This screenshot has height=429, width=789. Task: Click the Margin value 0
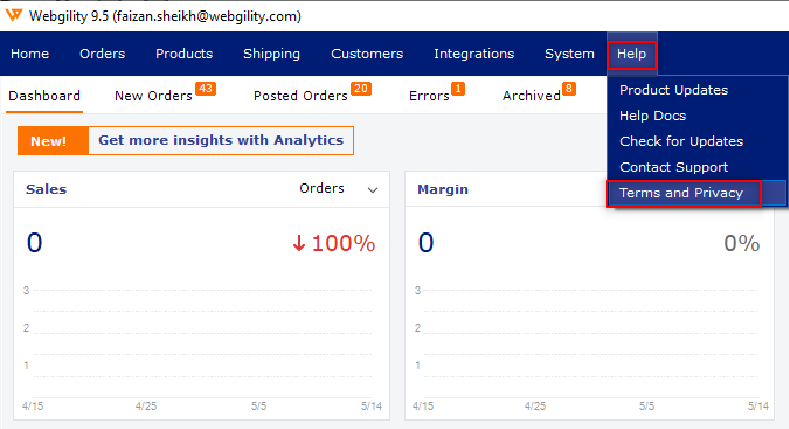426,242
